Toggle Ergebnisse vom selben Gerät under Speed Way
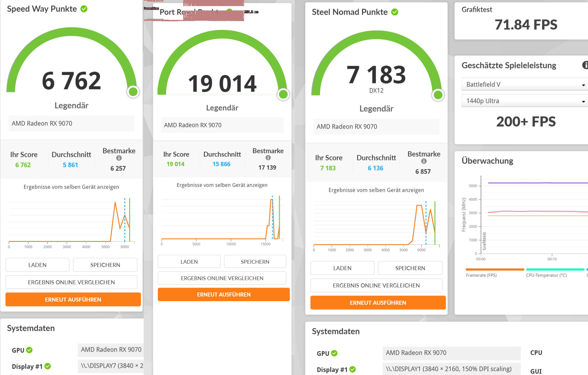The width and height of the screenshot is (588, 375). (71, 187)
